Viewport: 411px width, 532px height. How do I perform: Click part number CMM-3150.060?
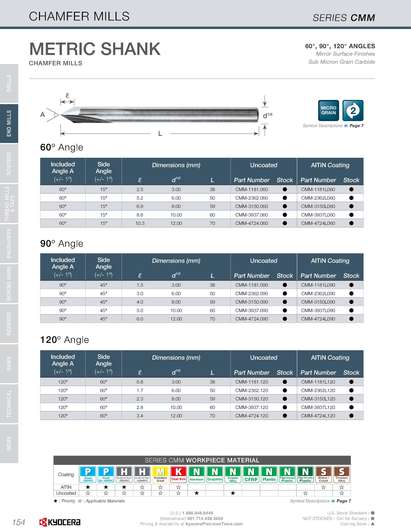coord(252,206)
